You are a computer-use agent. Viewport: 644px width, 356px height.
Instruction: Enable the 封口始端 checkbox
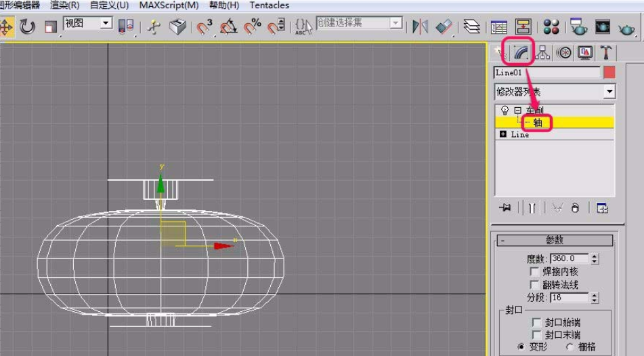(537, 323)
